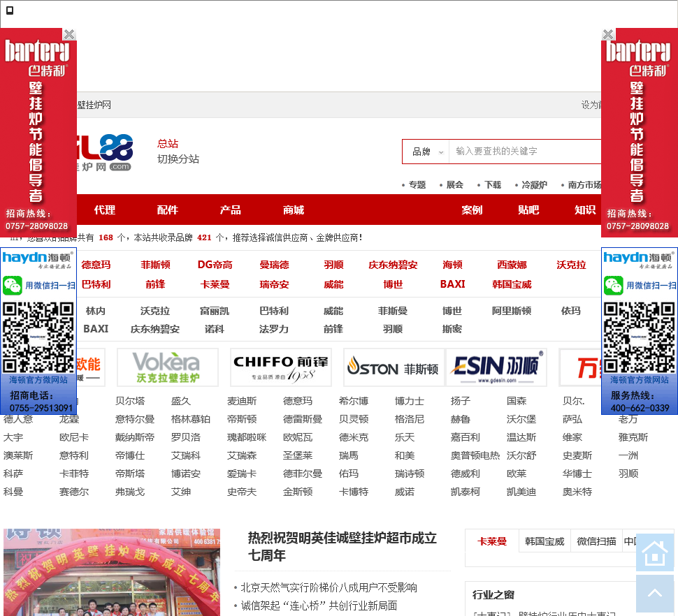Open news 诚信架起“连心桥” 共创行业新局面

click(319, 606)
